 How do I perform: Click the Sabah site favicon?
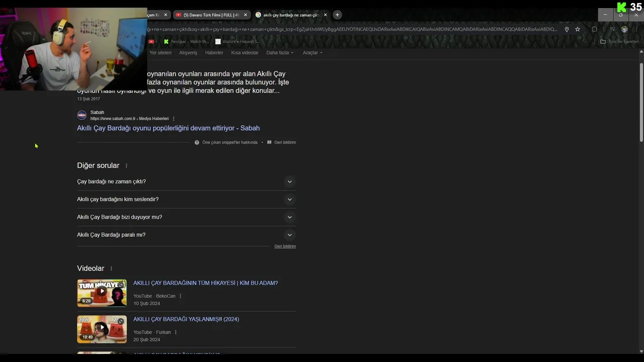[x=82, y=115]
